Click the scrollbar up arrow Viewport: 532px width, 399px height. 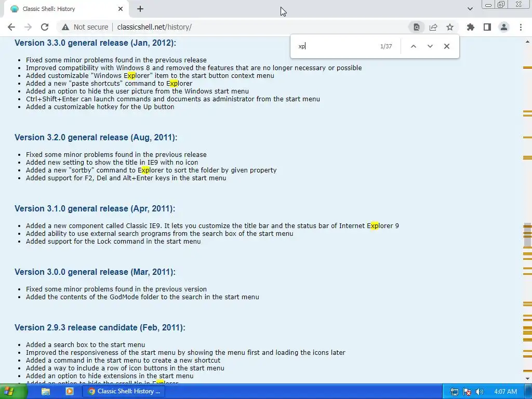click(x=527, y=42)
